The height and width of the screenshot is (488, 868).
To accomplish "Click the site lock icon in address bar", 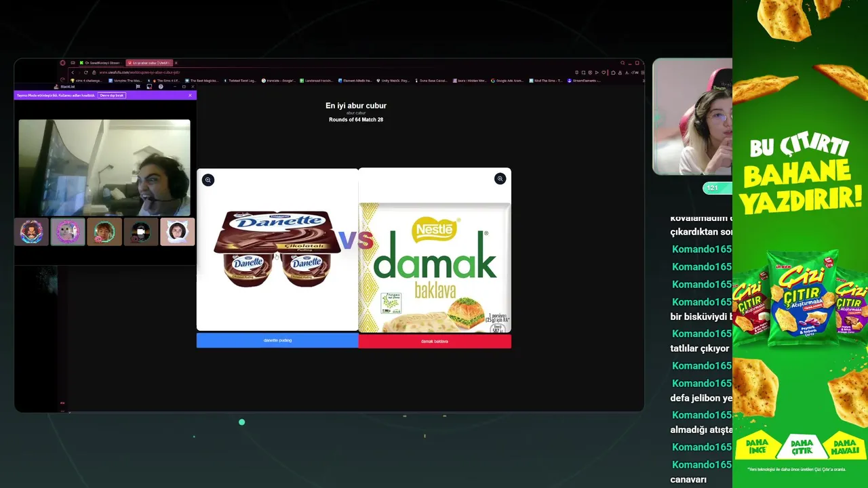I will tap(94, 73).
